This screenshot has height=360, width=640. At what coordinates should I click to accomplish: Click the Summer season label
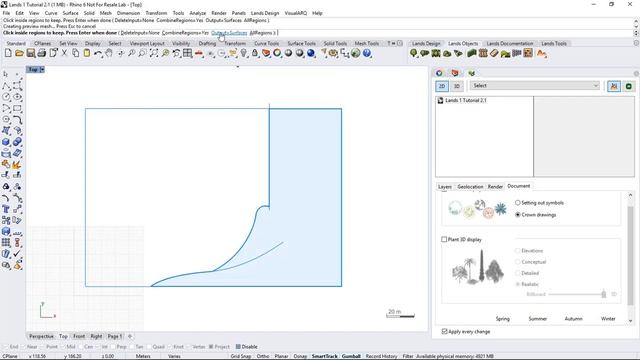538,318
